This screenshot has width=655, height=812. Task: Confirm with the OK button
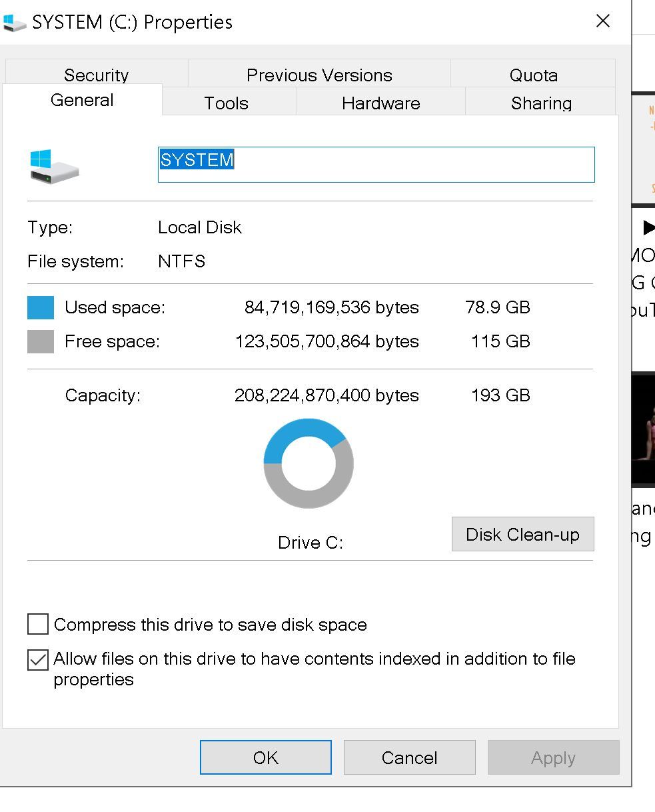(265, 757)
